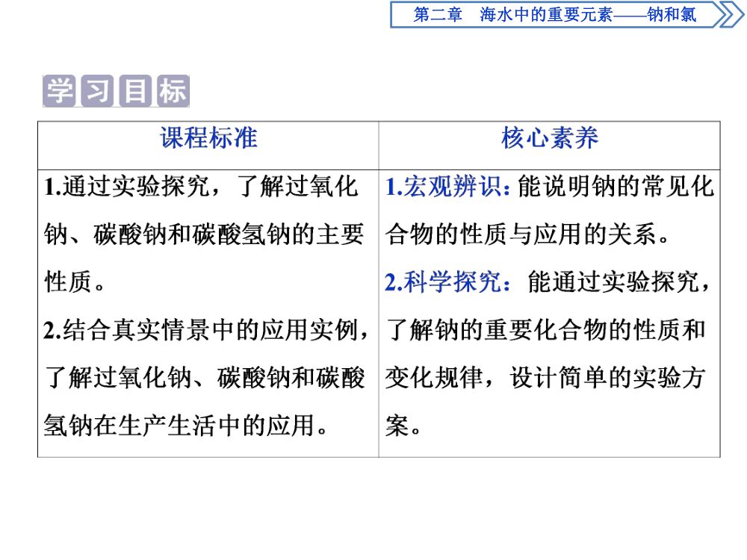Click the line 1.通过实验探究，了解过氧化
Image resolution: width=747 pixels, height=560 pixels.
tap(200, 186)
